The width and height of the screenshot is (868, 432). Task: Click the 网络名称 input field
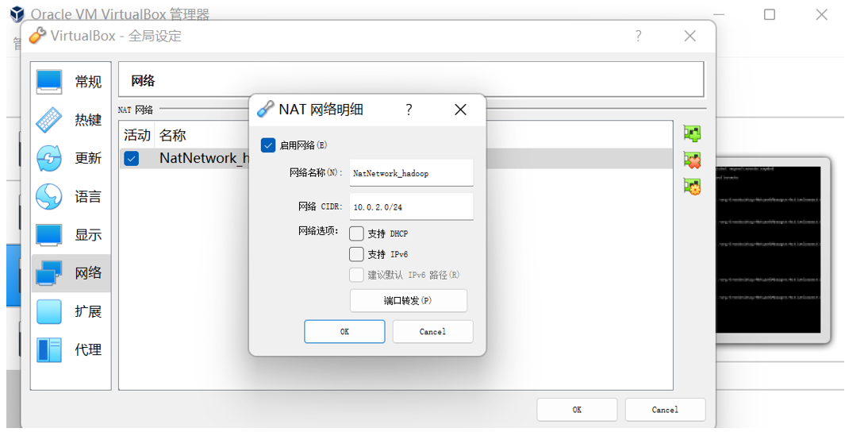[411, 173]
